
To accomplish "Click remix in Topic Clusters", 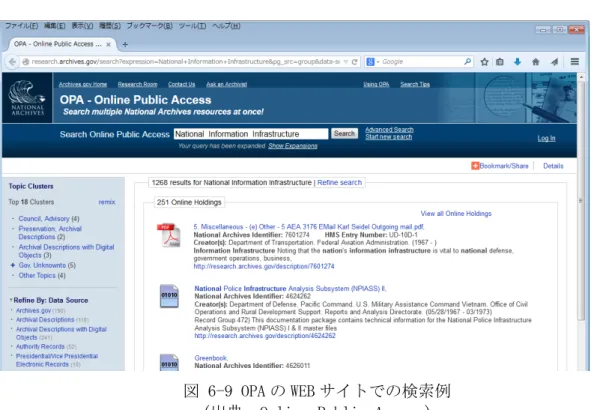I will pos(106,202).
